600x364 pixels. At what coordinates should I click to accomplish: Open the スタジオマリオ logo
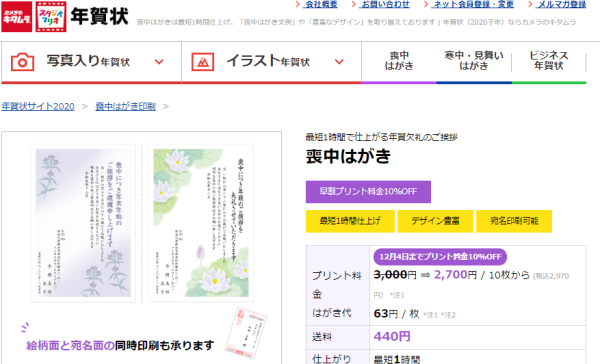51,16
